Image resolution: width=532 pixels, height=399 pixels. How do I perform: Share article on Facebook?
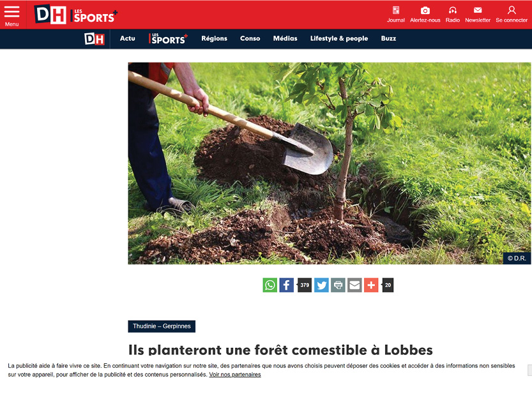click(286, 285)
